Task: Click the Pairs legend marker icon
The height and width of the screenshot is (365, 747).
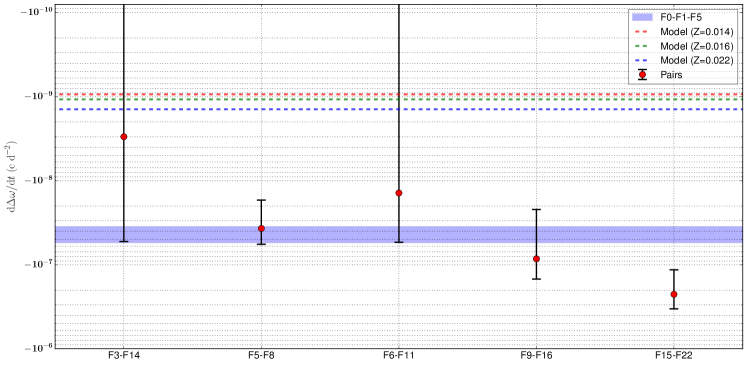Action: pos(642,75)
